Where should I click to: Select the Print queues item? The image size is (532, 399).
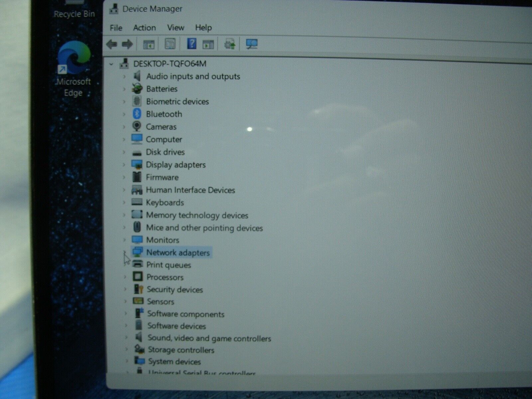tap(169, 265)
